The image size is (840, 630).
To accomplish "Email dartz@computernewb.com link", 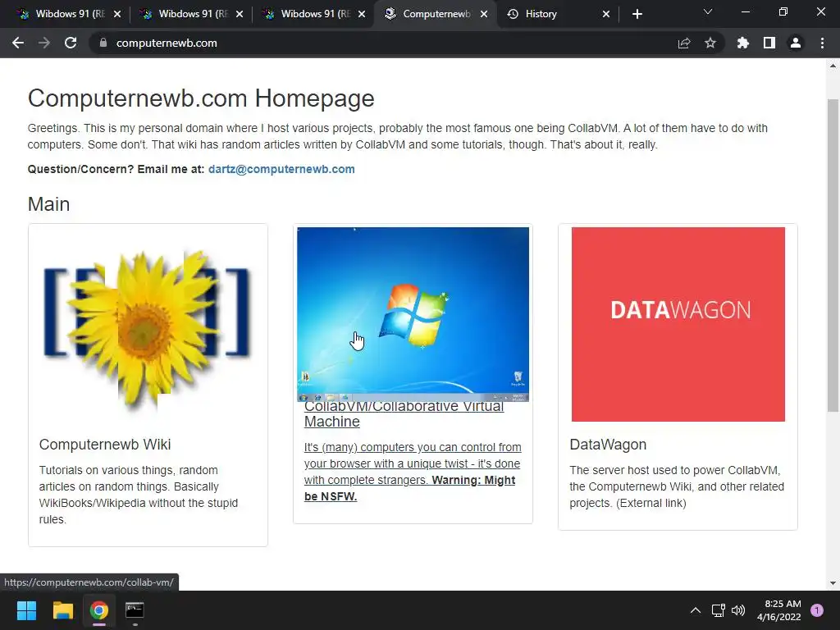I will tap(281, 169).
